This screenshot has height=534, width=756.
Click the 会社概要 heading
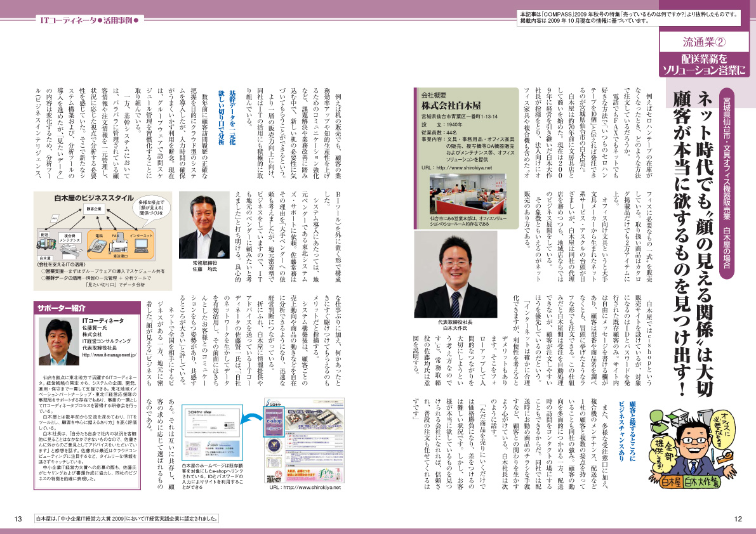[434, 95]
